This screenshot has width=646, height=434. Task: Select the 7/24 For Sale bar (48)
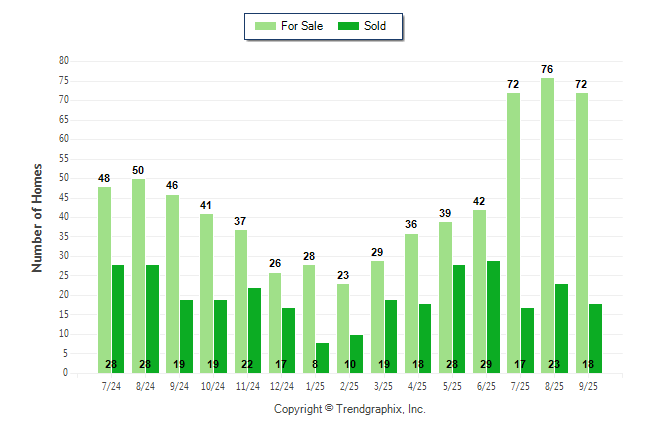[104, 280]
